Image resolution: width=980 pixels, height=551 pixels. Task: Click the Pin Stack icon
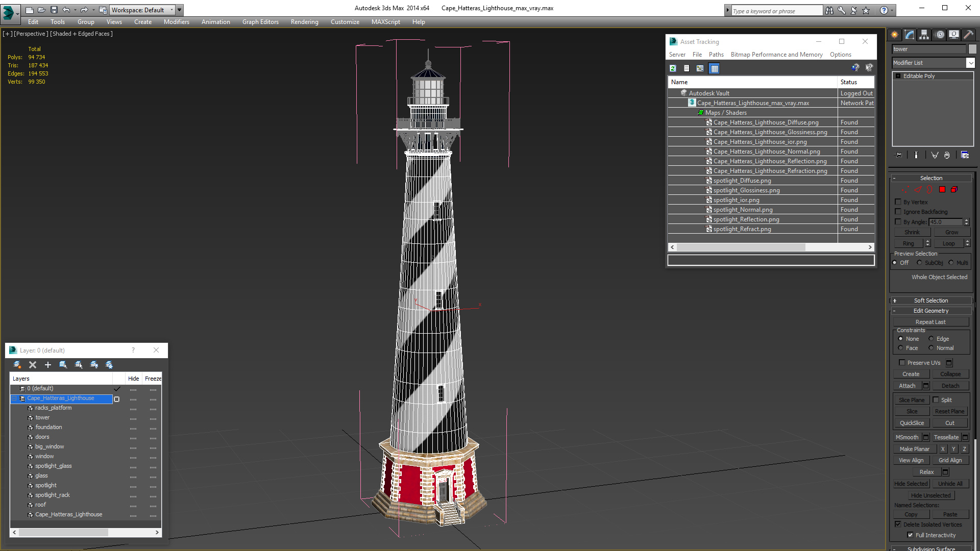[899, 155]
